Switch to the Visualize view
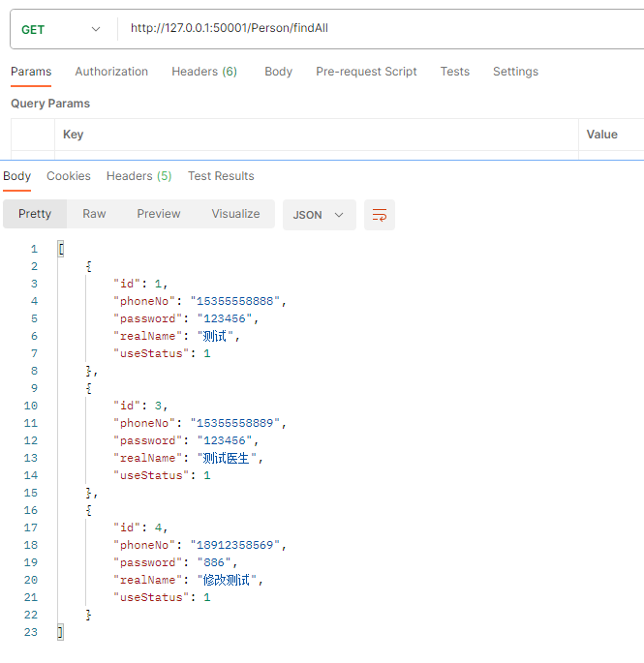This screenshot has height=663, width=644. pos(235,214)
